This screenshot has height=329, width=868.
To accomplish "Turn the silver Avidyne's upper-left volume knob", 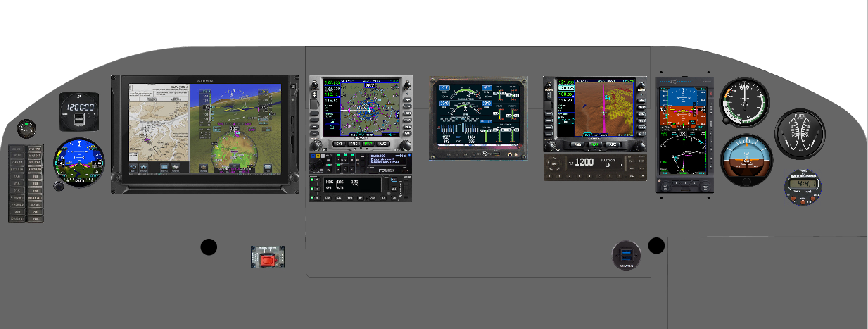I will (314, 85).
